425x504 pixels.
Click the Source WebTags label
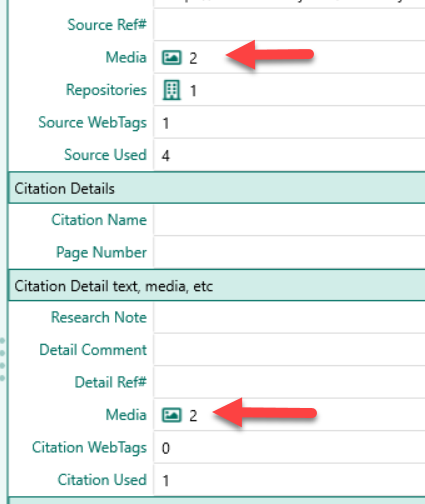[93, 123]
